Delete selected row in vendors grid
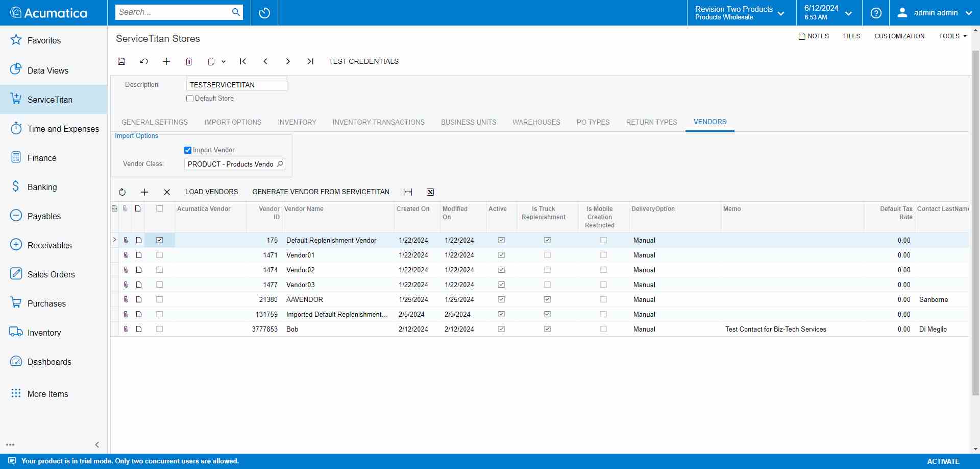The height and width of the screenshot is (469, 980). [x=167, y=192]
